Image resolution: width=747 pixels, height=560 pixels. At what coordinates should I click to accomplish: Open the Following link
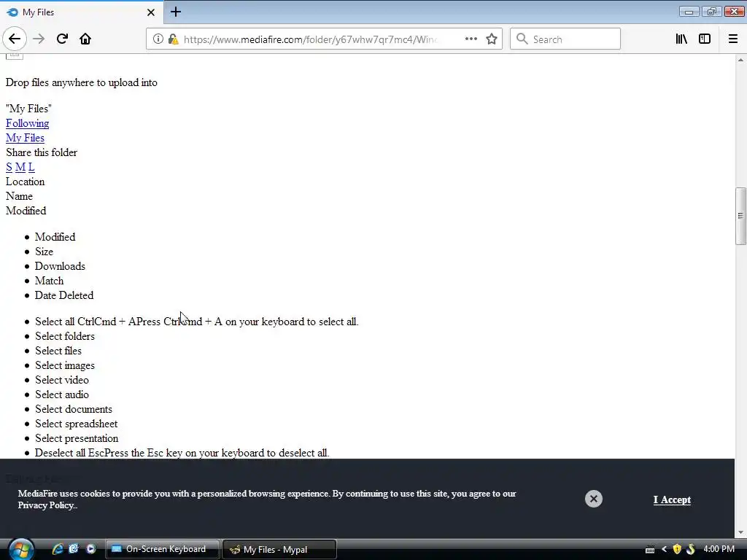click(27, 123)
